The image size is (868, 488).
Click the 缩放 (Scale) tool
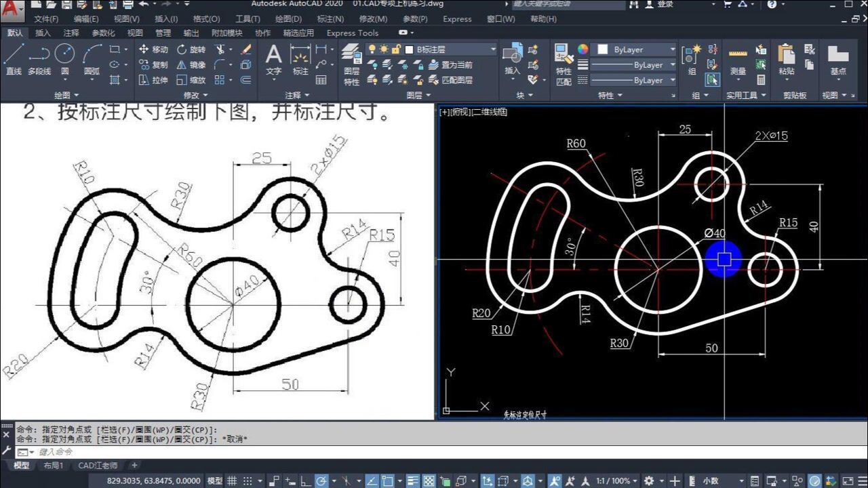coord(191,80)
